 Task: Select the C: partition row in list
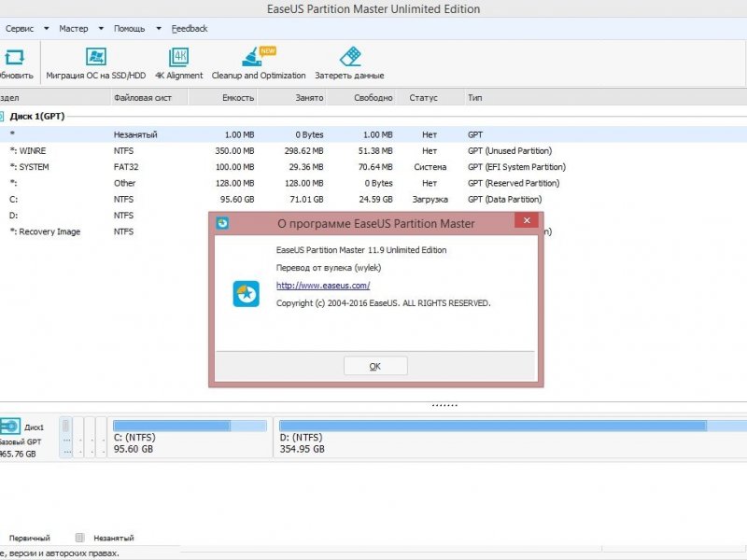click(x=373, y=200)
